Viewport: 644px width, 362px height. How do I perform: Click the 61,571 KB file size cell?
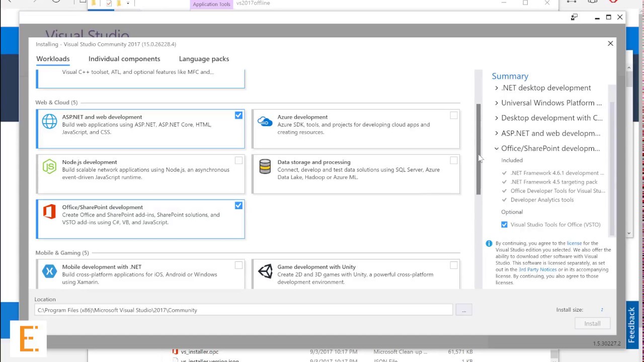tap(460, 352)
